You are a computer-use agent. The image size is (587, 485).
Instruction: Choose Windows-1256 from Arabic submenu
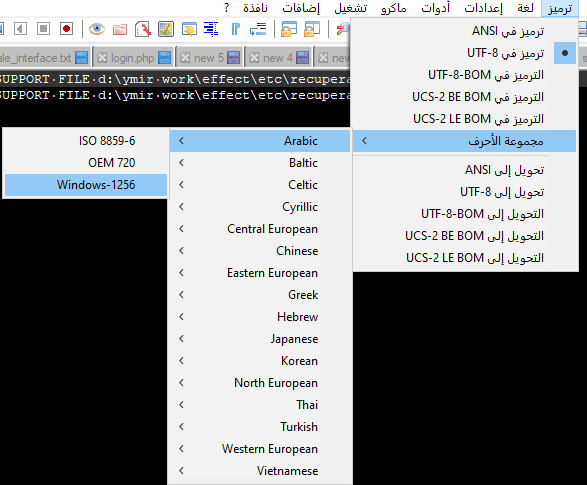click(86, 185)
